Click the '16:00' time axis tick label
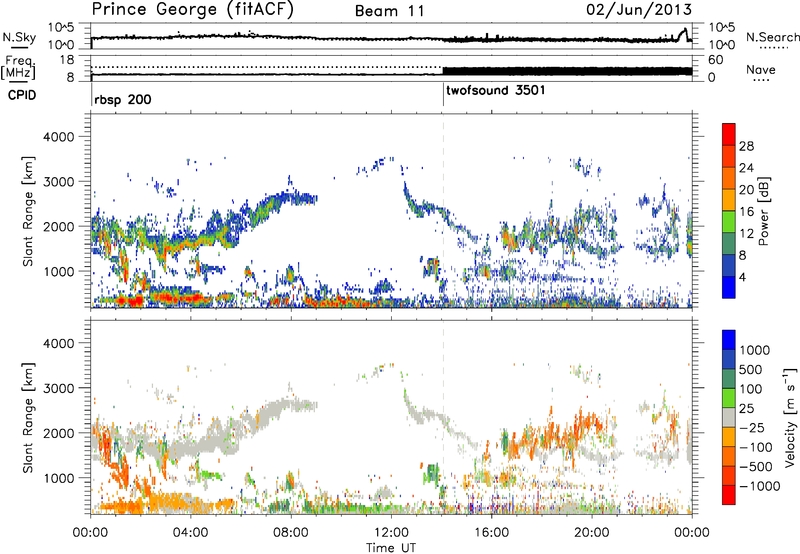The width and height of the screenshot is (800, 554). click(x=491, y=533)
